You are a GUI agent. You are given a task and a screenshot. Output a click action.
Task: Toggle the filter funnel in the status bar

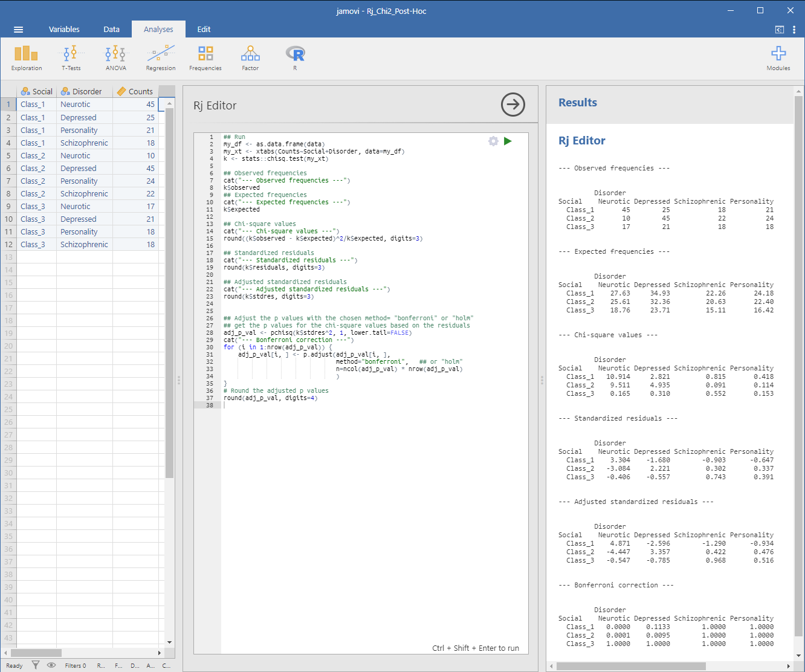click(36, 665)
